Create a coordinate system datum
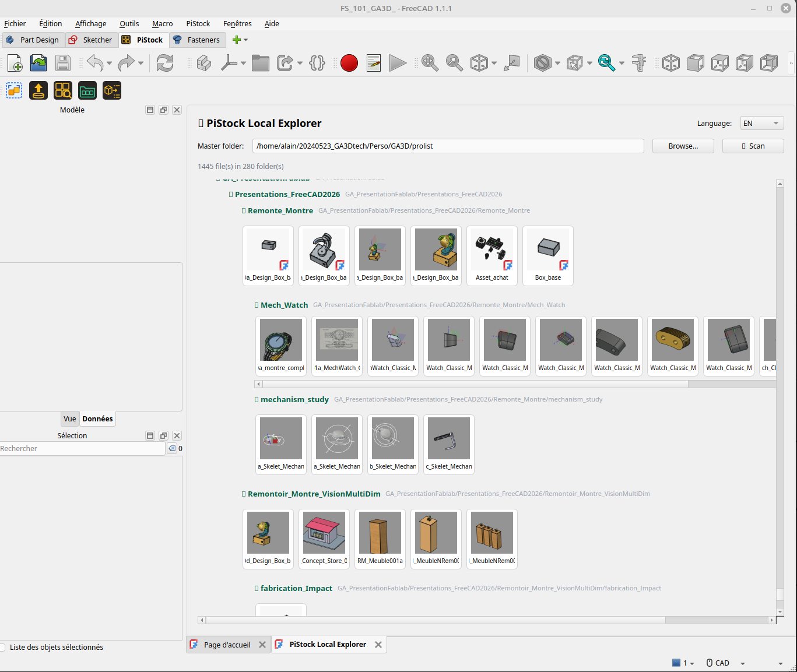797x672 pixels. tap(229, 63)
